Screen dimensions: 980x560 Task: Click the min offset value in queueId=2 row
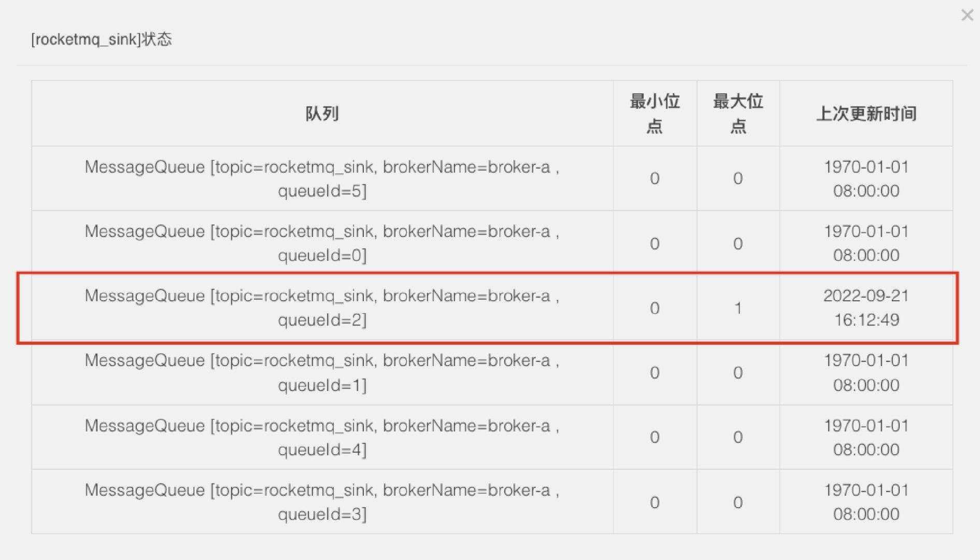(655, 308)
